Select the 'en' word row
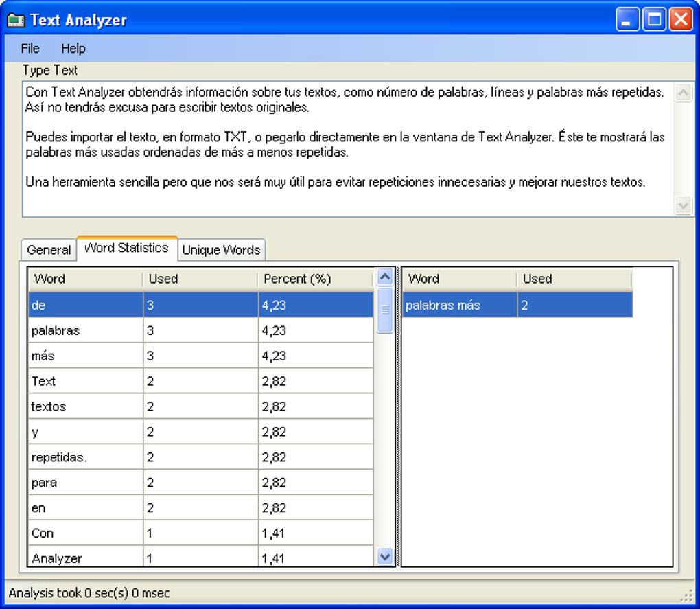The image size is (700, 609). (x=201, y=507)
